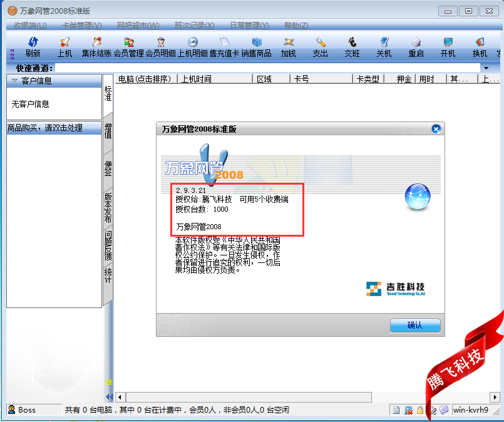
Task: Open the 网吧超市(W) menu
Action: pyautogui.click(x=138, y=26)
